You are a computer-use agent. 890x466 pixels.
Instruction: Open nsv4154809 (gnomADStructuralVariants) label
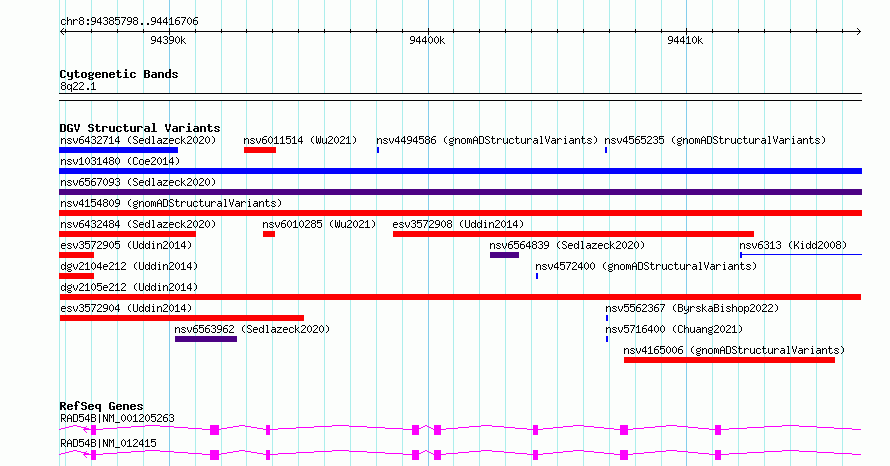click(x=171, y=203)
